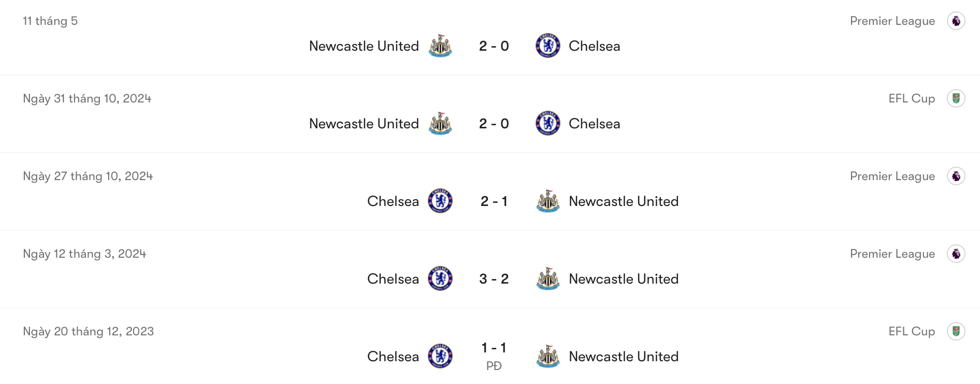Open Newcastle United from the 27 tháng 10 match
This screenshot has width=980, height=384.
(624, 201)
